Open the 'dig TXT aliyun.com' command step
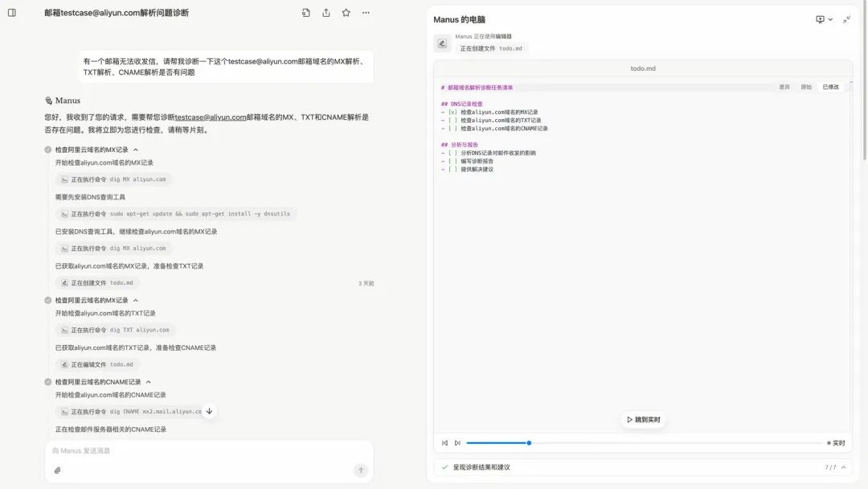 (x=115, y=330)
